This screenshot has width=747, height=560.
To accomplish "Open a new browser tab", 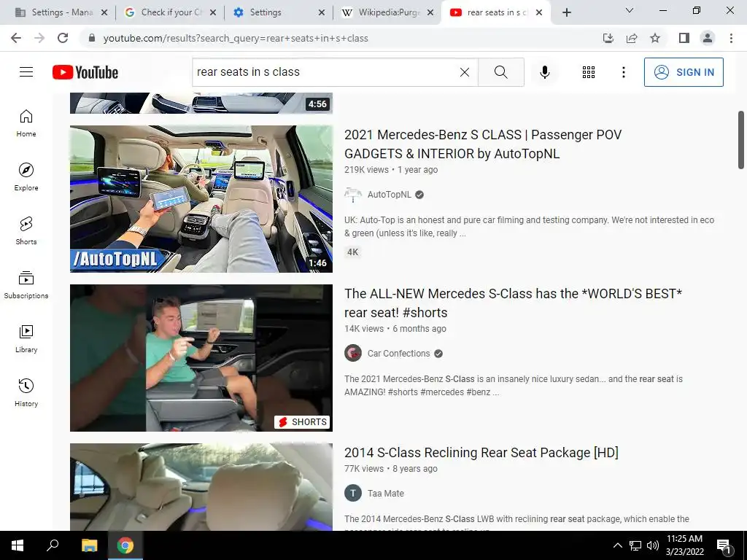I will 566,12.
